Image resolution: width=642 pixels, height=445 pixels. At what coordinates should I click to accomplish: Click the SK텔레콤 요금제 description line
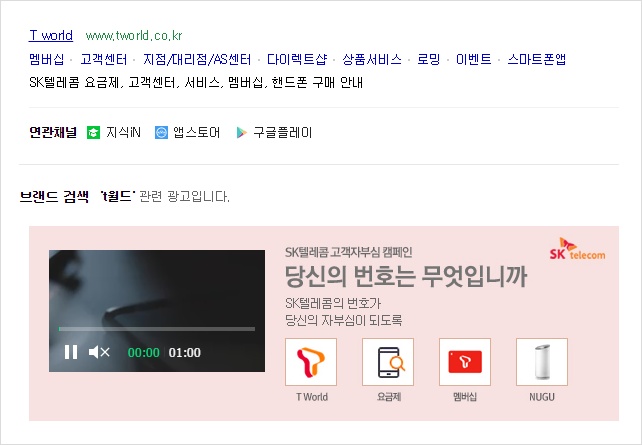[196, 83]
